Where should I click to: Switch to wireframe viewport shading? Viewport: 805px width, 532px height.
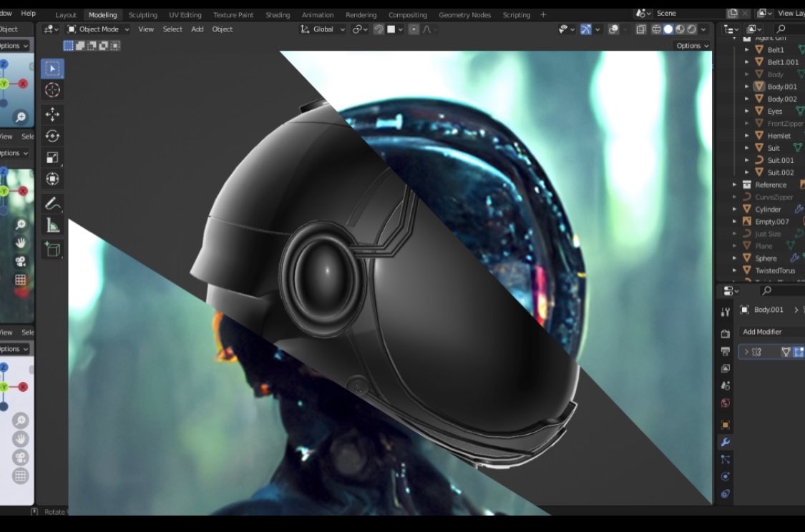656,29
